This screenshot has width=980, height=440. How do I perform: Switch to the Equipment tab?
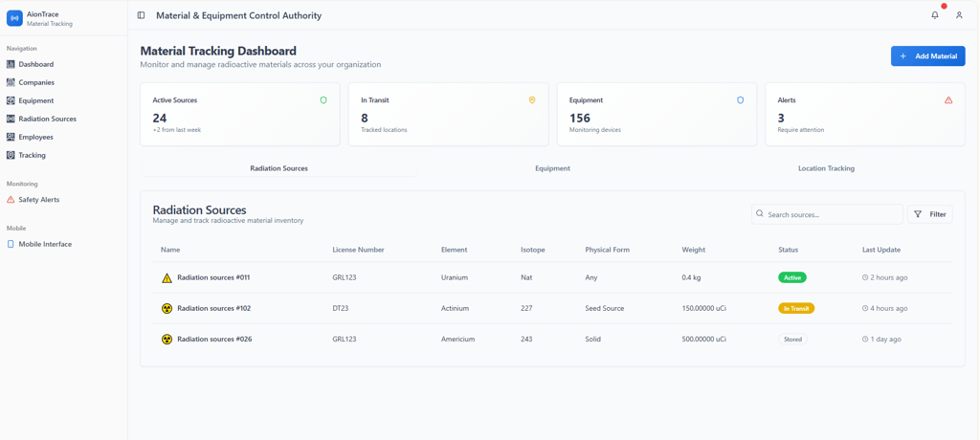click(x=552, y=168)
